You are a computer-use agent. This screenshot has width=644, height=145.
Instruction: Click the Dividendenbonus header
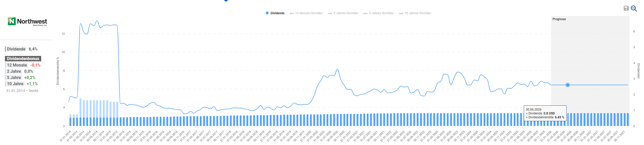point(23,59)
